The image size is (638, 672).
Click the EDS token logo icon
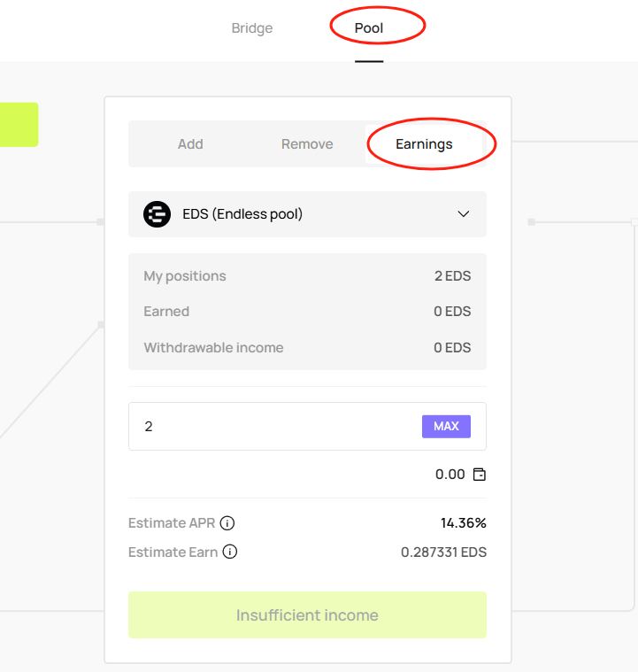157,214
